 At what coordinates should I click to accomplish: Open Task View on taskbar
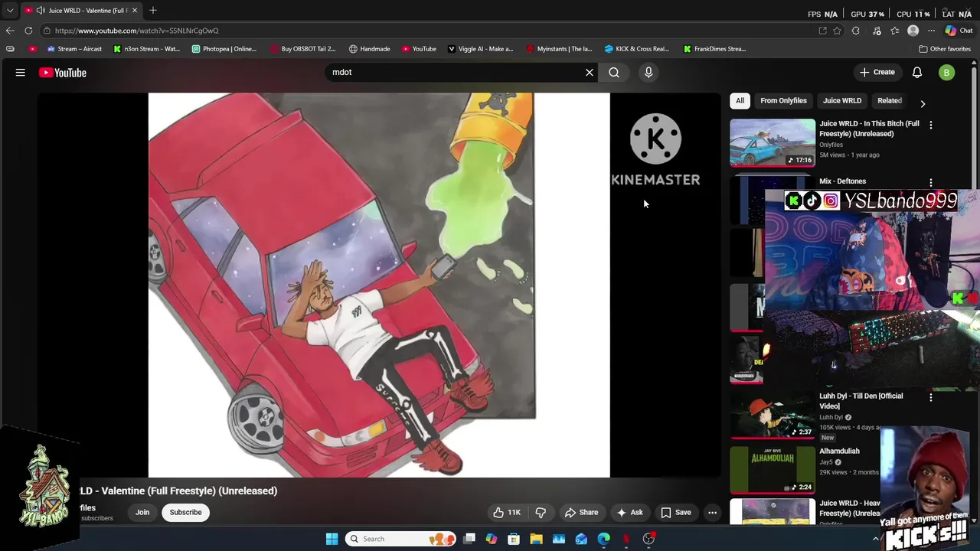click(469, 539)
